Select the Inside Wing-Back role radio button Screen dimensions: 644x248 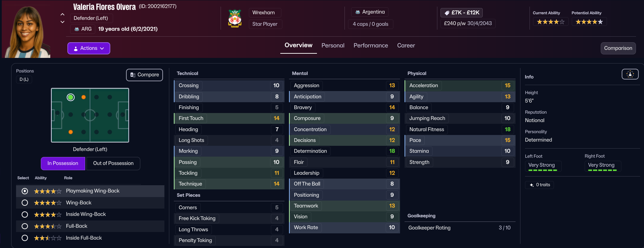[x=25, y=215]
